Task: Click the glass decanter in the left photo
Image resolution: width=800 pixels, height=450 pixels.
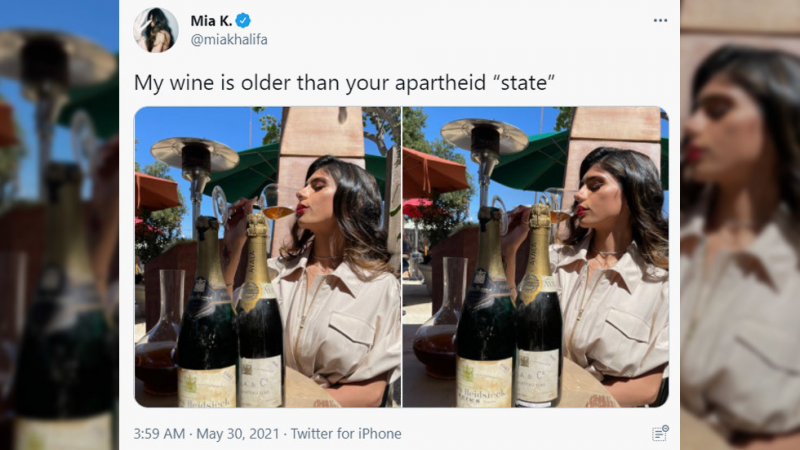Action: pyautogui.click(x=159, y=332)
